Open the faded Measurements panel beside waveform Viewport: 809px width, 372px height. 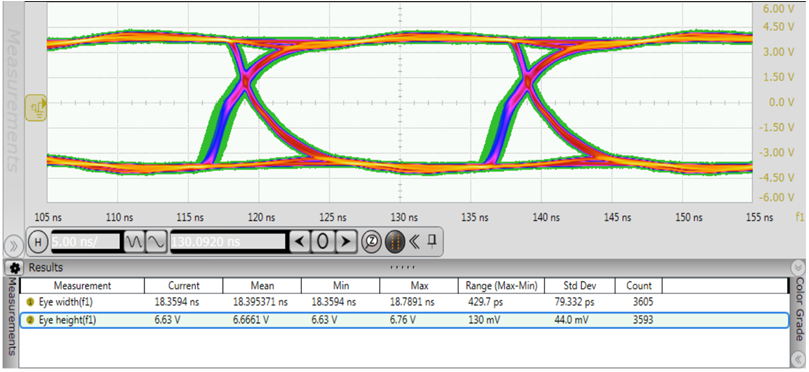[x=13, y=101]
